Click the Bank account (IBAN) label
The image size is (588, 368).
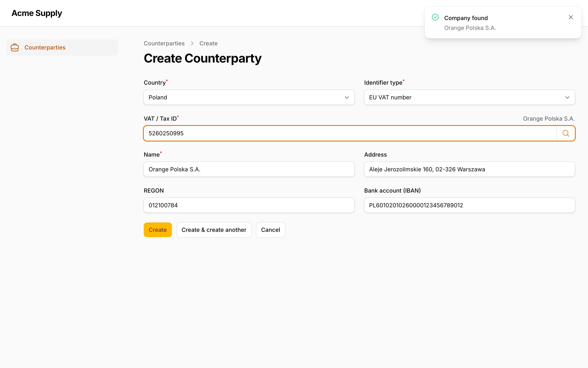(x=392, y=191)
